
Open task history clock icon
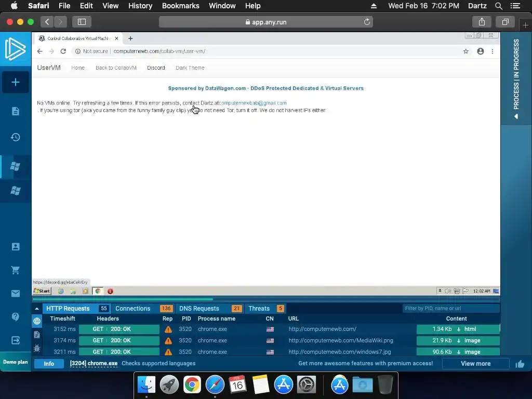[x=15, y=137]
